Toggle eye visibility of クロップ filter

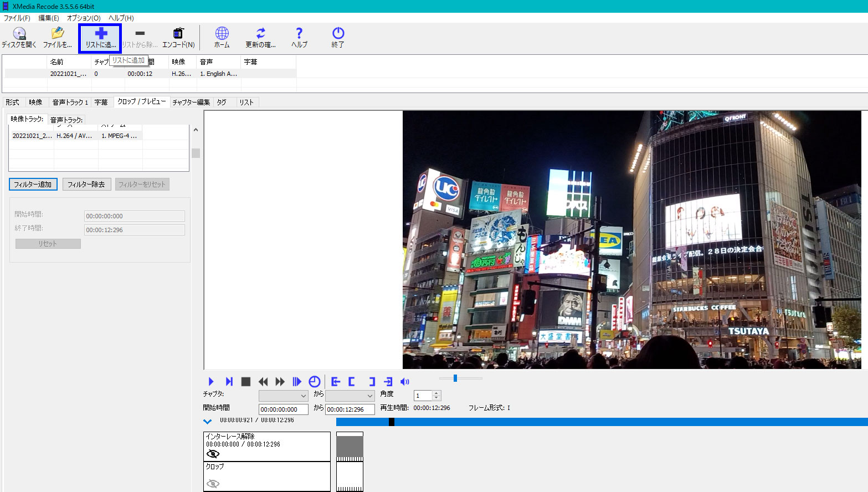tap(213, 484)
